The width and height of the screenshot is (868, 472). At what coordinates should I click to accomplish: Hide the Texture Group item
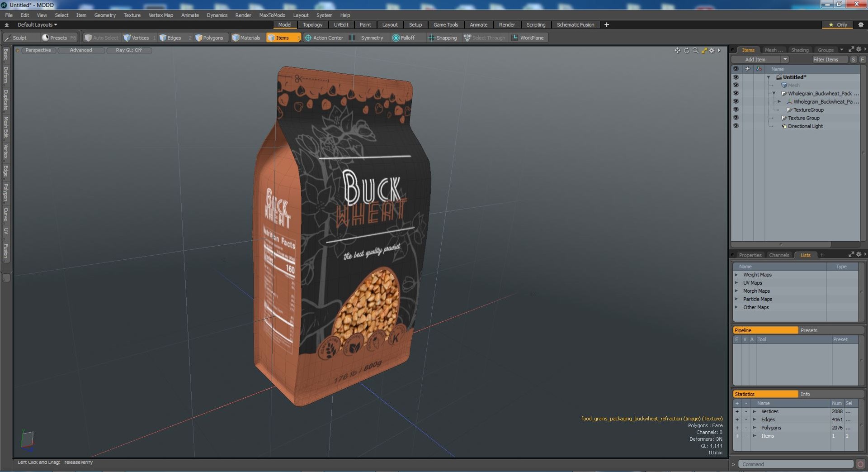click(x=736, y=118)
